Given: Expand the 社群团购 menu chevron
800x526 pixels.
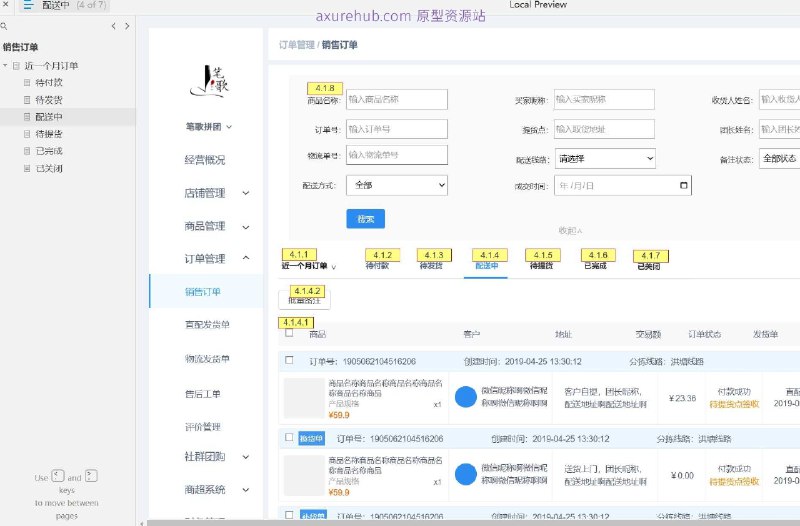Looking at the screenshot, I should pyautogui.click(x=245, y=457).
